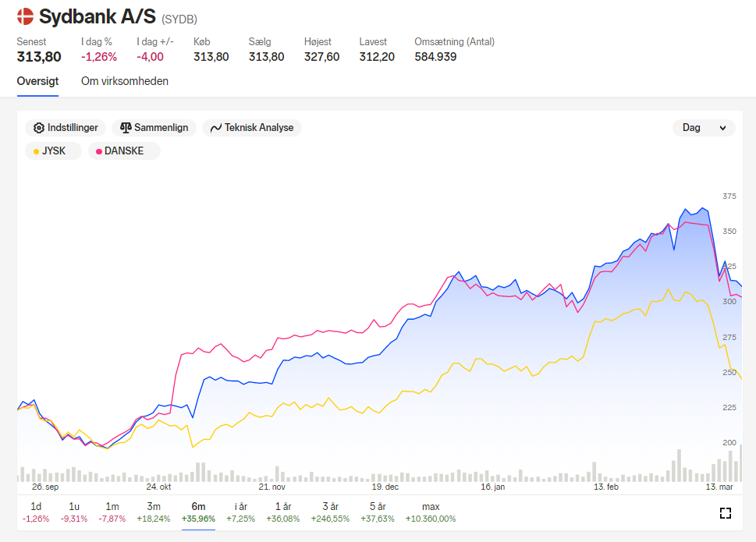Click the Sammenlign scales icon
Viewport: 756px width, 542px height.
tap(126, 128)
